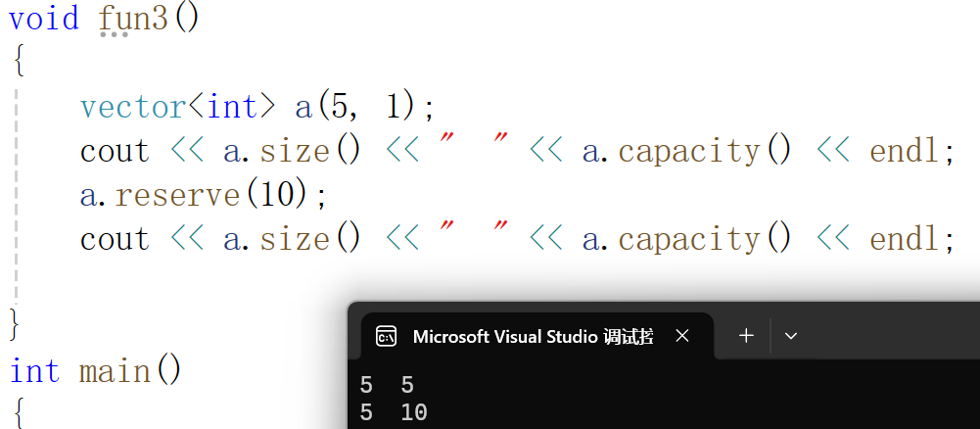Screen dimensions: 980x429
Task: Click int inside the vector template brackets
Action: [x=232, y=107]
